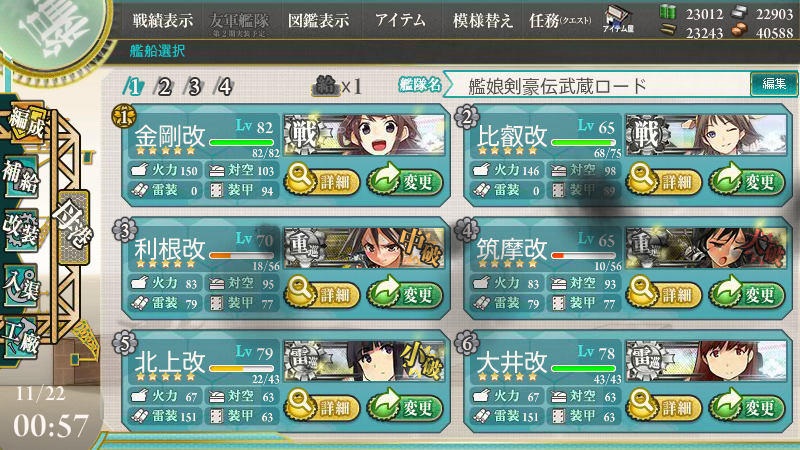Open the 改装 remodel sidebar icon
800x450 pixels.
click(21, 229)
